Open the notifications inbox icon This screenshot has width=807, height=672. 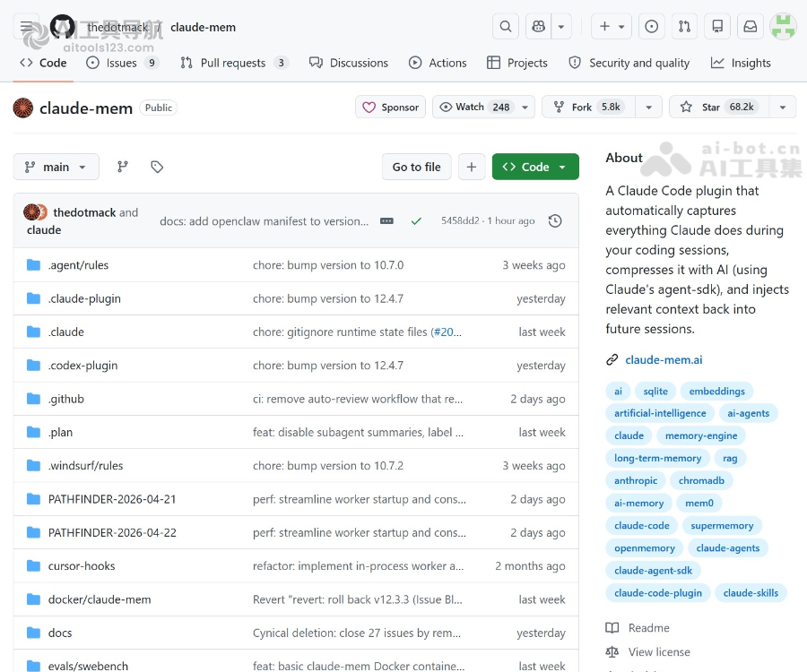click(x=751, y=26)
